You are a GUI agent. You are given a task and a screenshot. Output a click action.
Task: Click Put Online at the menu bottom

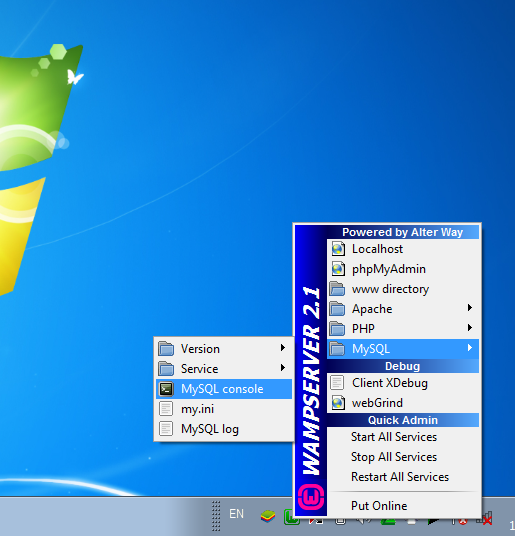[x=403, y=506]
